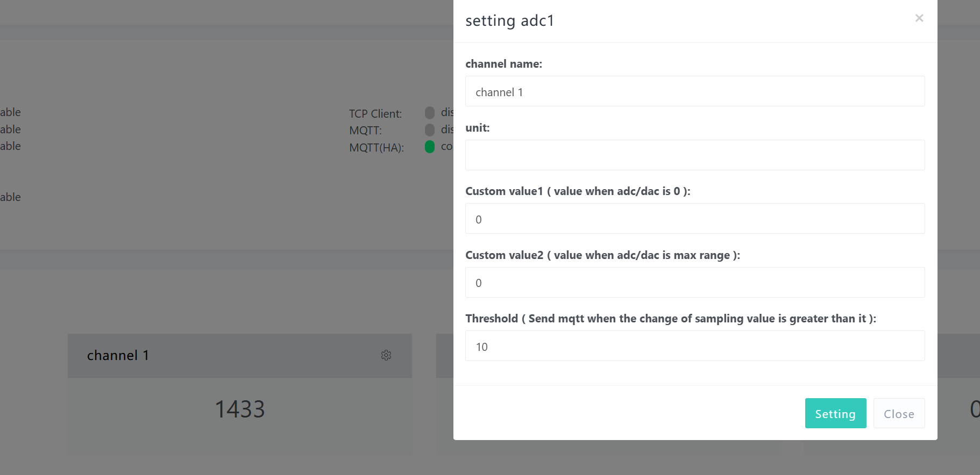Focus the channel name input field
The height and width of the screenshot is (475, 980).
(694, 91)
